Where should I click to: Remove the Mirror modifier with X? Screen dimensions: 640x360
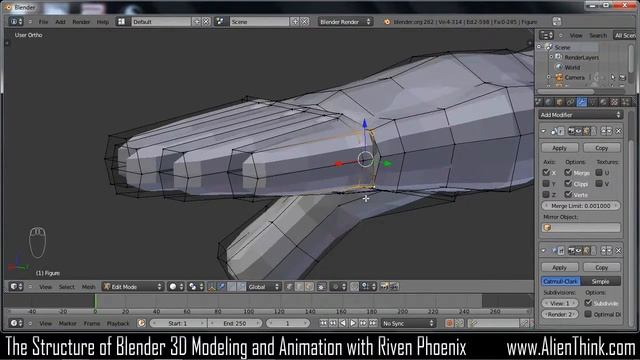pyautogui.click(x=618, y=131)
